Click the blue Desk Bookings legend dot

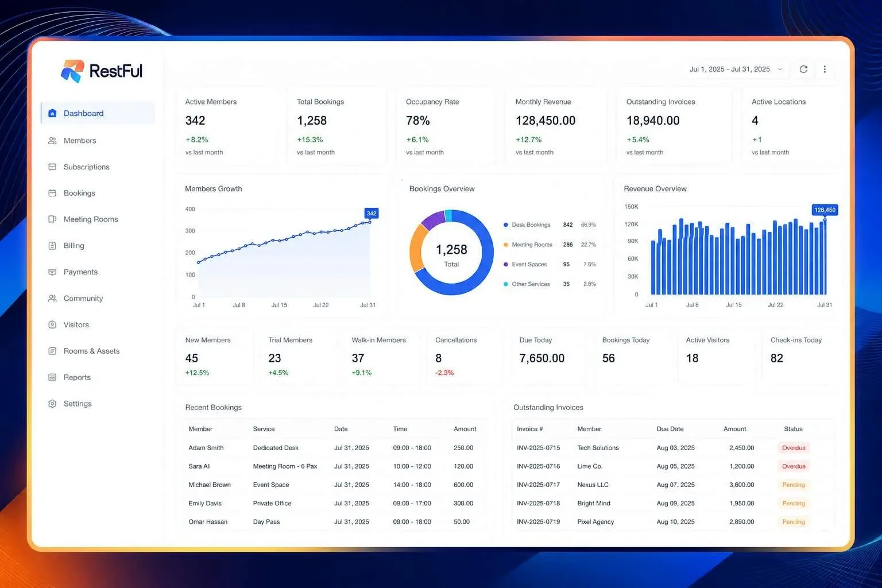tap(506, 225)
